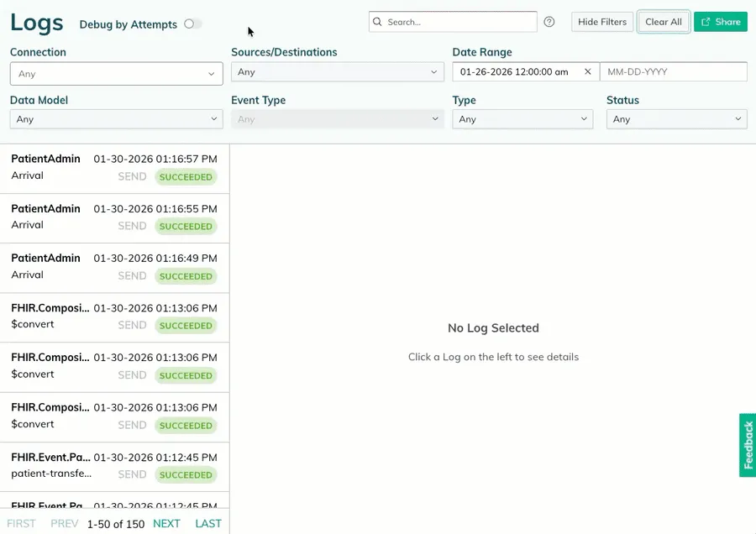Open the Type filter dropdown
Screen dimensions: 756x534
point(522,119)
